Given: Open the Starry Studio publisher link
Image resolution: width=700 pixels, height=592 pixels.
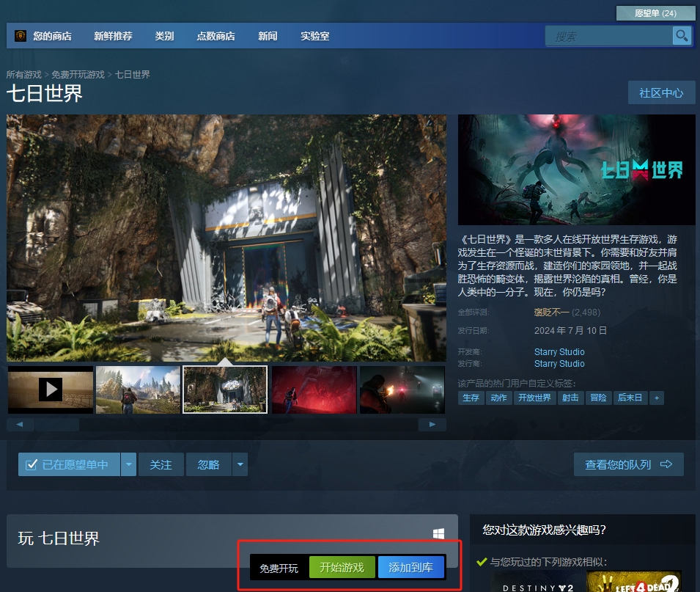Looking at the screenshot, I should 559,364.
